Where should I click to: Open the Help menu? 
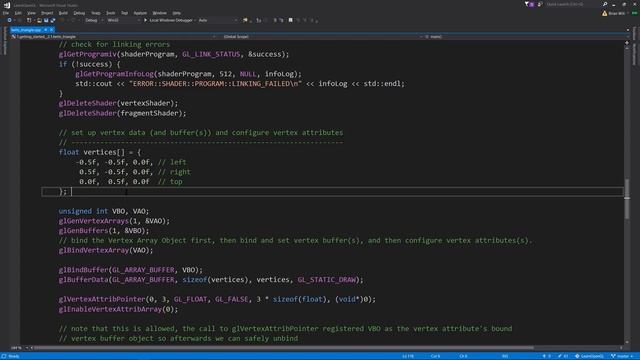[x=176, y=13]
